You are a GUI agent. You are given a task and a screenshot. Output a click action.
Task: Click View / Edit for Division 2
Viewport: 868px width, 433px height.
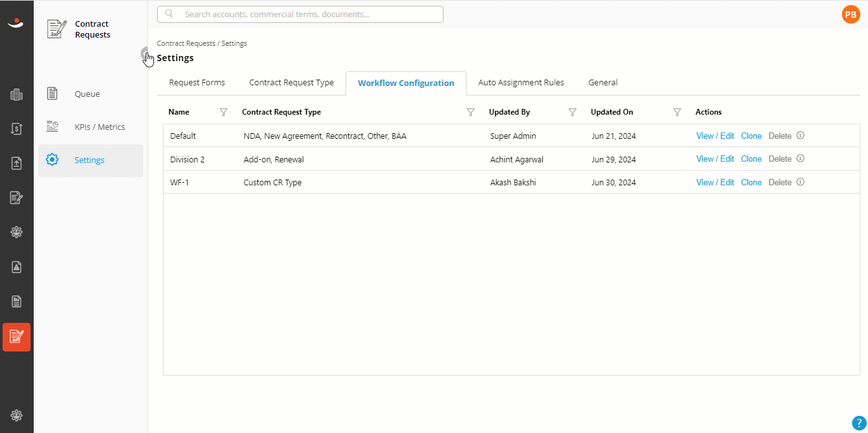pos(715,159)
